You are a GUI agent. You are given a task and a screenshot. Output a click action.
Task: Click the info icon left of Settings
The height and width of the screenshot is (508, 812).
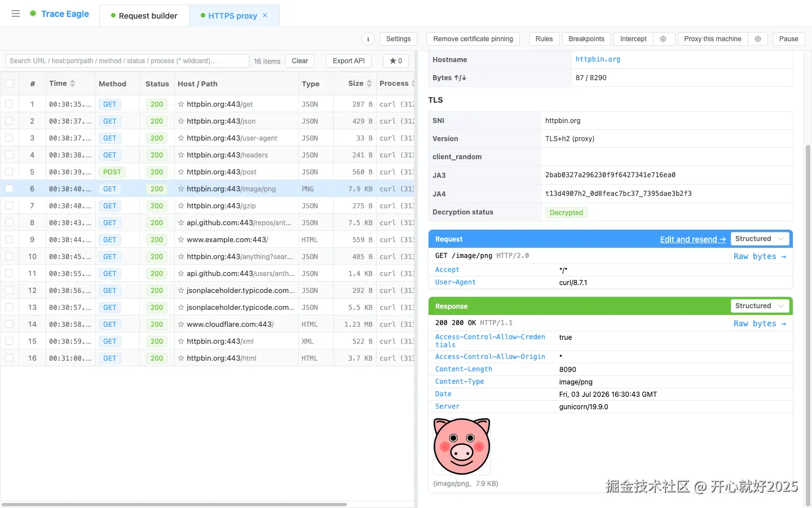click(368, 39)
